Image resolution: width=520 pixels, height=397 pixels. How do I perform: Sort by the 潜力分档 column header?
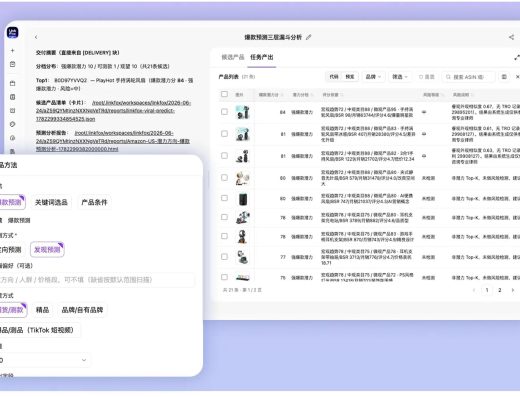pyautogui.click(x=303, y=95)
